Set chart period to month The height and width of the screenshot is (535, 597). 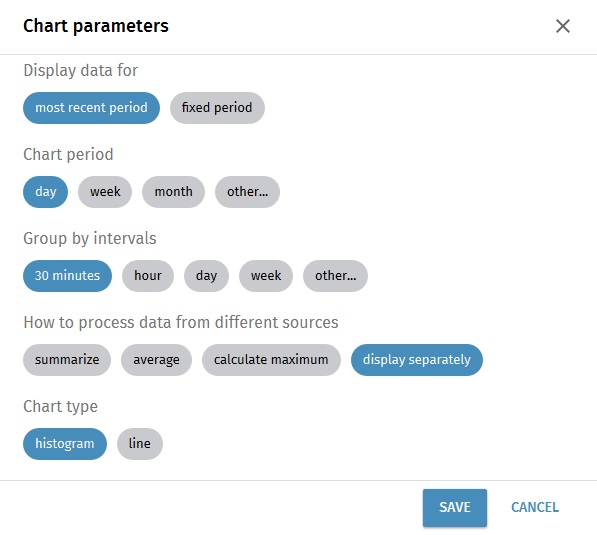click(x=173, y=192)
